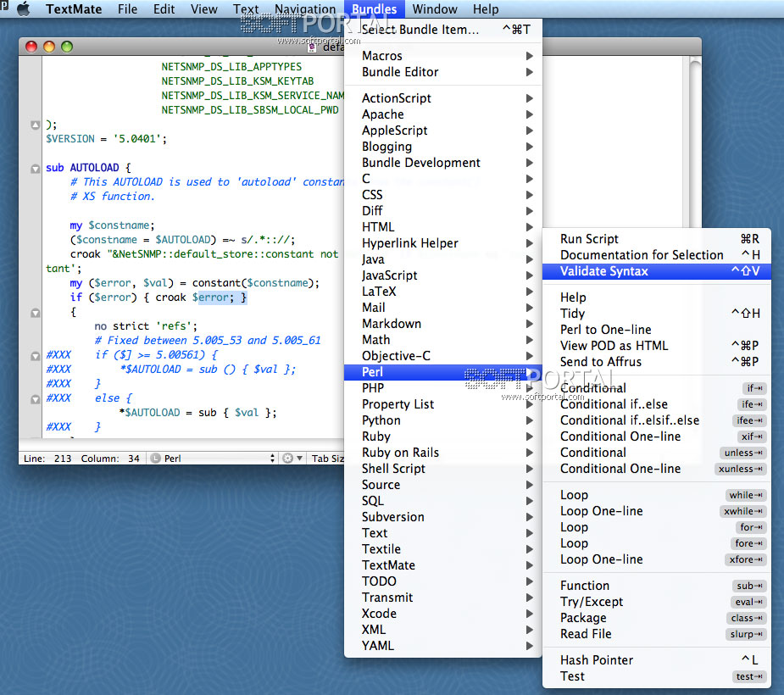This screenshot has width=784, height=695.
Task: Insert Function sub snippet
Action: coord(657,586)
